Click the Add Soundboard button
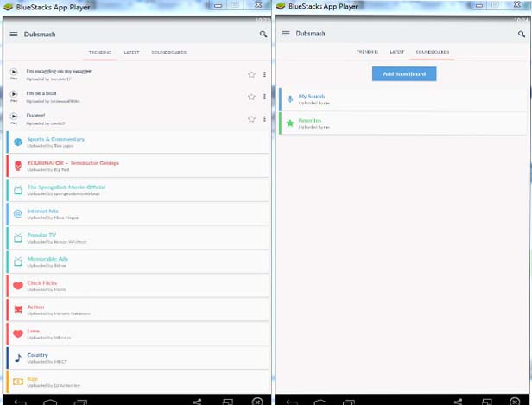Image resolution: width=532 pixels, height=405 pixels. coord(404,73)
